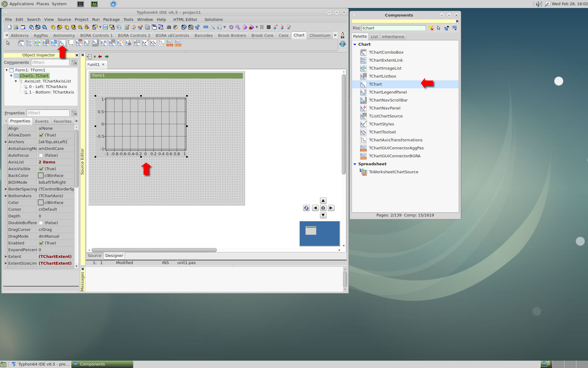Click the designer navigate up arrow button
This screenshot has height=368, width=588.
323,201
